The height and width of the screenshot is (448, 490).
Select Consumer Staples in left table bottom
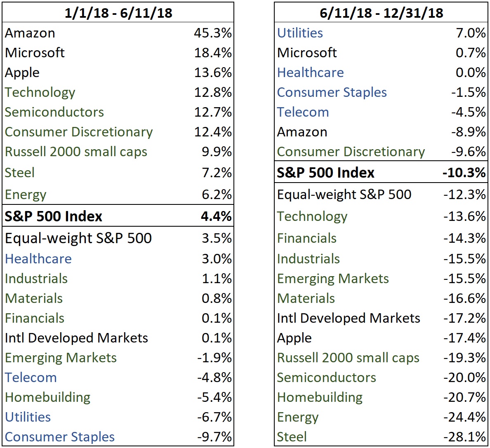coord(60,436)
